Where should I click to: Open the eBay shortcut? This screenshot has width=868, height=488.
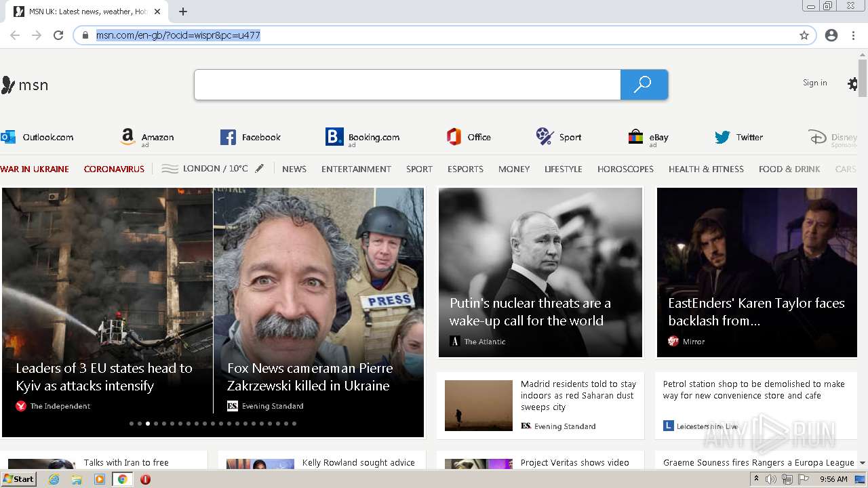pyautogui.click(x=649, y=138)
